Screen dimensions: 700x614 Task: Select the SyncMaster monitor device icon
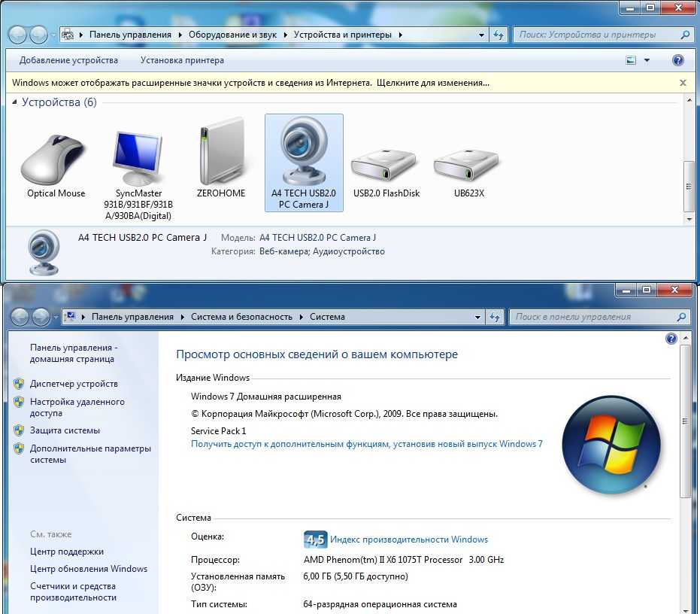[138, 160]
